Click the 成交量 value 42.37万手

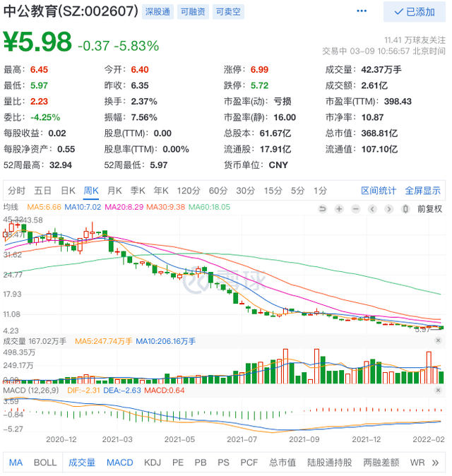pos(381,69)
